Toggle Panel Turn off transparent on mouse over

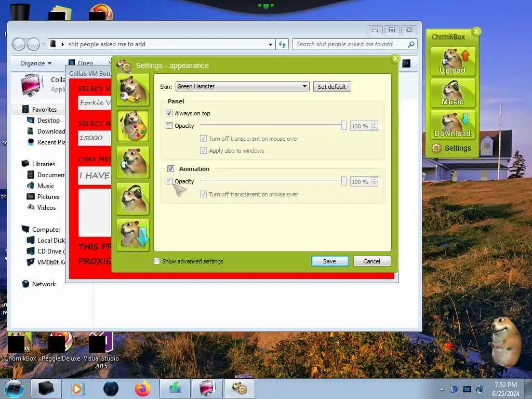(203, 138)
